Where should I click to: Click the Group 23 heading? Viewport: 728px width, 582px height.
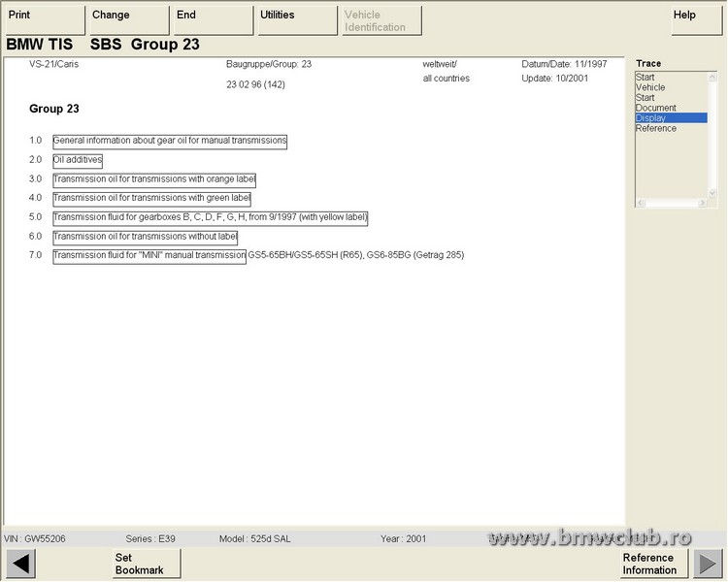[54, 109]
